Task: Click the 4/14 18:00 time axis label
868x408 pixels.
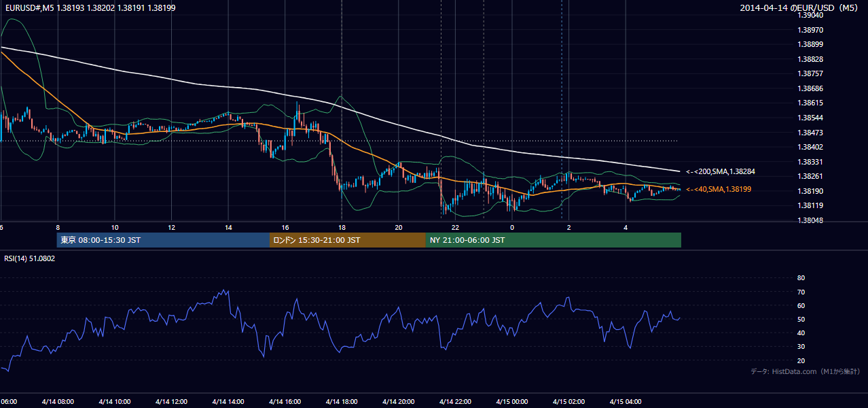Action: click(342, 401)
